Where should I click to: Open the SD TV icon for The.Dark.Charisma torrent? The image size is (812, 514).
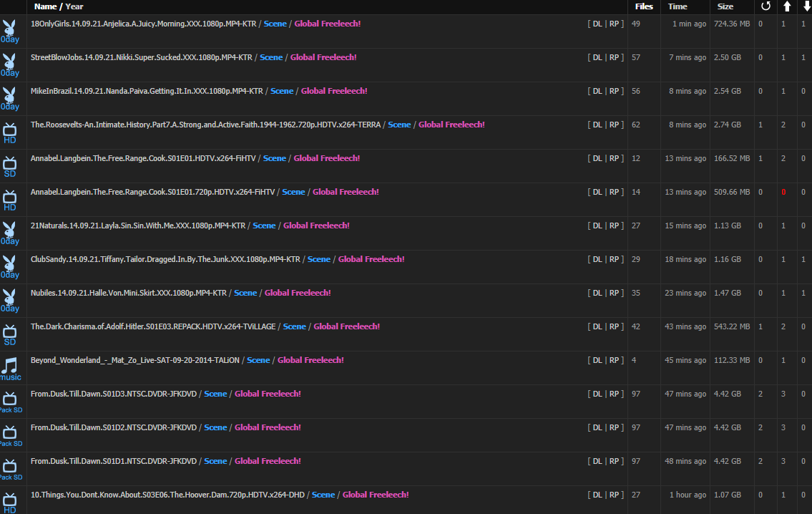pyautogui.click(x=10, y=335)
